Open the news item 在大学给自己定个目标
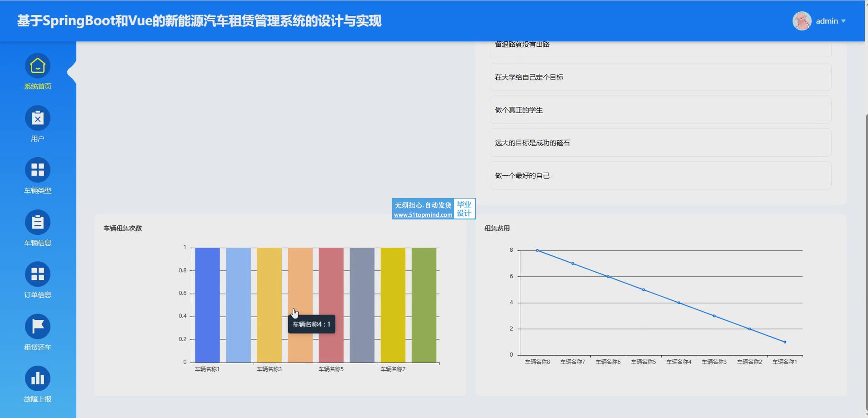Image resolution: width=868 pixels, height=418 pixels. pyautogui.click(x=660, y=77)
